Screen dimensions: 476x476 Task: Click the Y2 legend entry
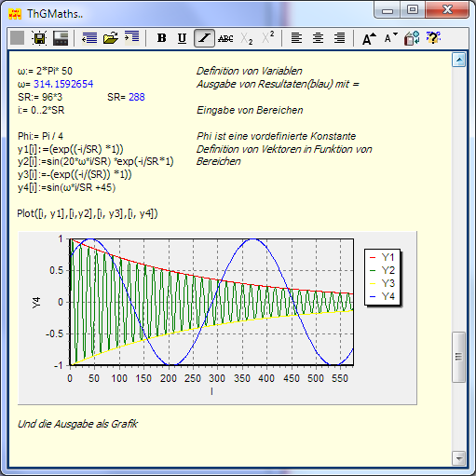382,270
